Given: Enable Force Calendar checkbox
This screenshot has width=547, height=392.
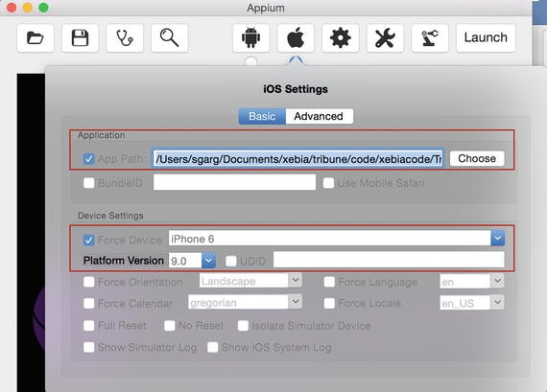Looking at the screenshot, I should [x=88, y=303].
